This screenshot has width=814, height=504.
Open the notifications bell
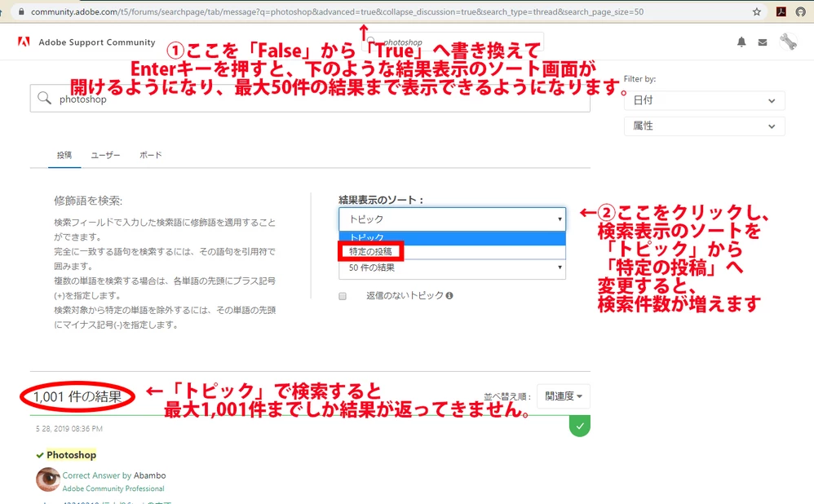tap(741, 42)
